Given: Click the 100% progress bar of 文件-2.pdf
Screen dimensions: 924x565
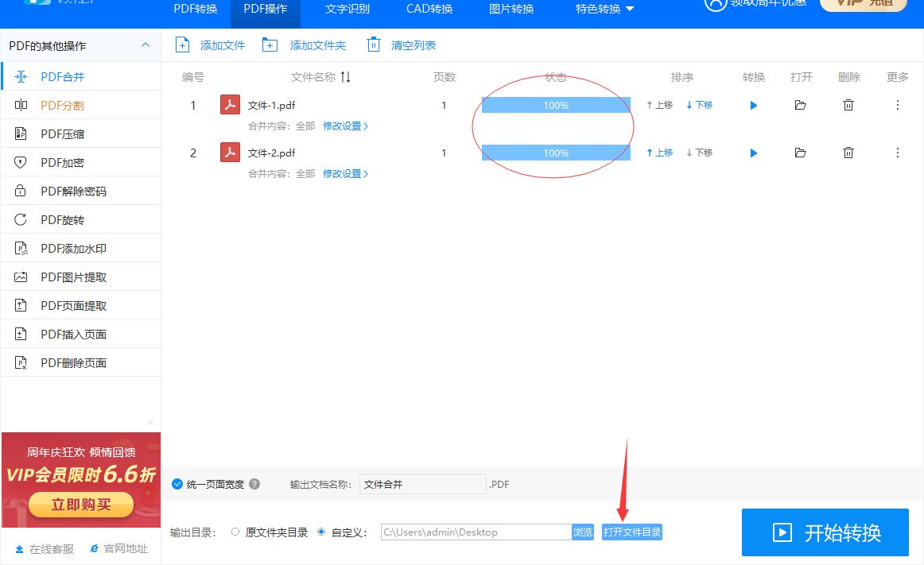Looking at the screenshot, I should [x=556, y=153].
